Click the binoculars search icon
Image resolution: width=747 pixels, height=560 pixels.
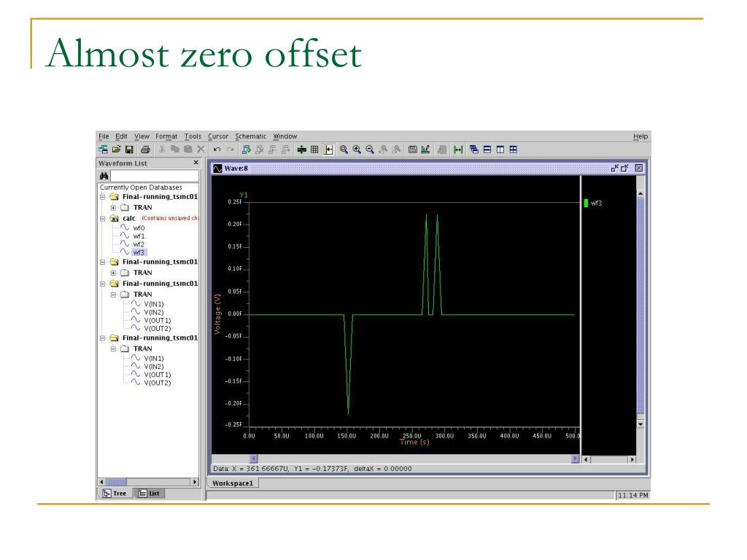(x=104, y=176)
